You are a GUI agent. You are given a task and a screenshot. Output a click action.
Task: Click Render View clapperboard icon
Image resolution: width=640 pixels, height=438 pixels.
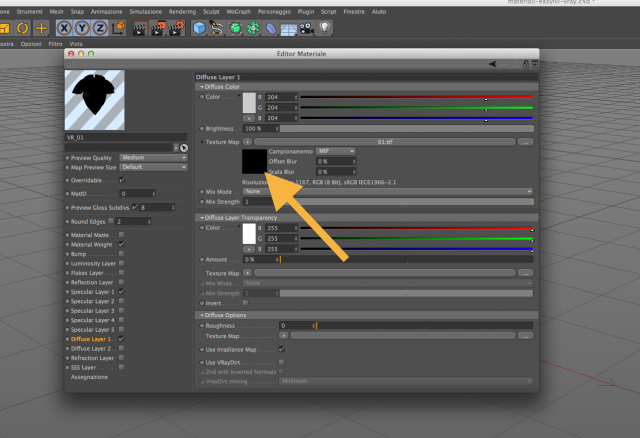pyautogui.click(x=139, y=28)
